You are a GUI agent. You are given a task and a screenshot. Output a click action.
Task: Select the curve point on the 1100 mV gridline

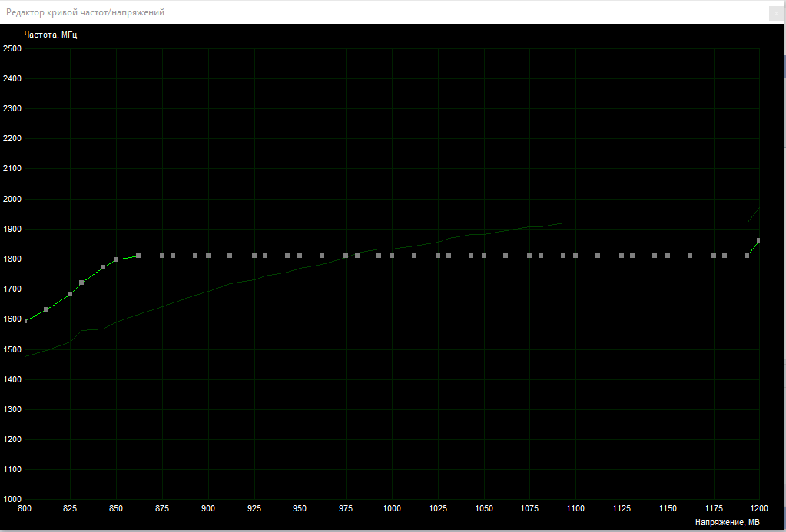pyautogui.click(x=575, y=256)
